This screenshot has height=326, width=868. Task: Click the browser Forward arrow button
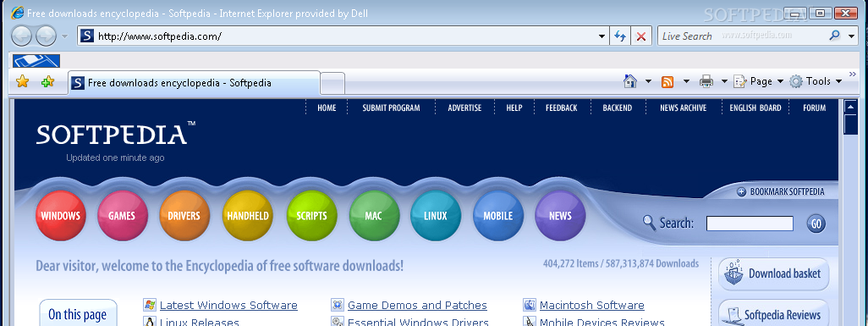(46, 36)
